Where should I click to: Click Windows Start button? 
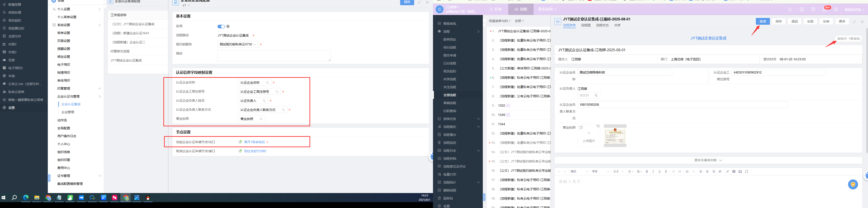(x=4, y=198)
